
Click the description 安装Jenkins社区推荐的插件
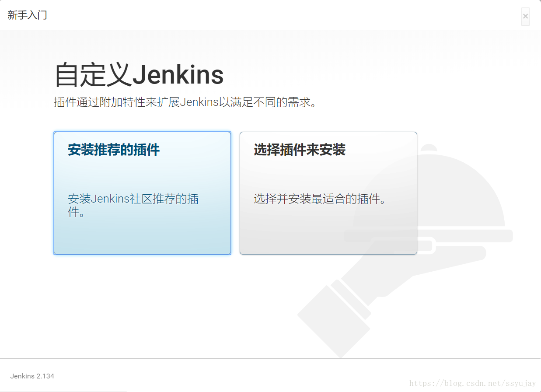tap(133, 205)
